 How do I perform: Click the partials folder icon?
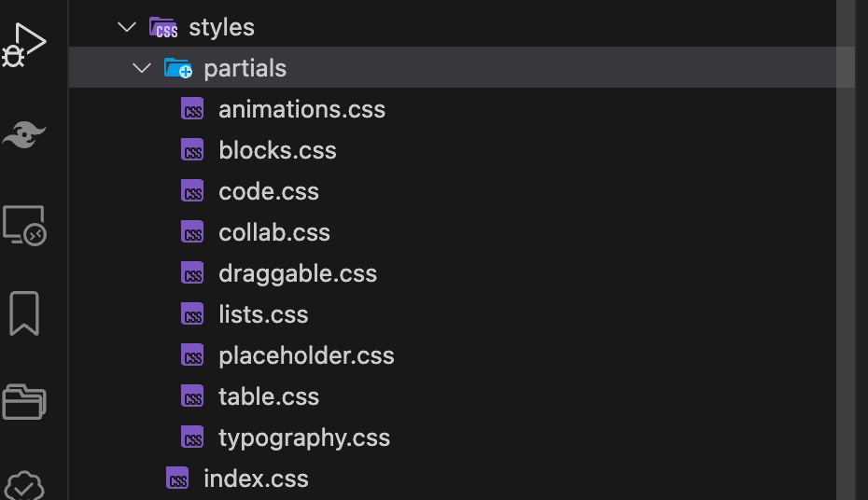177,68
